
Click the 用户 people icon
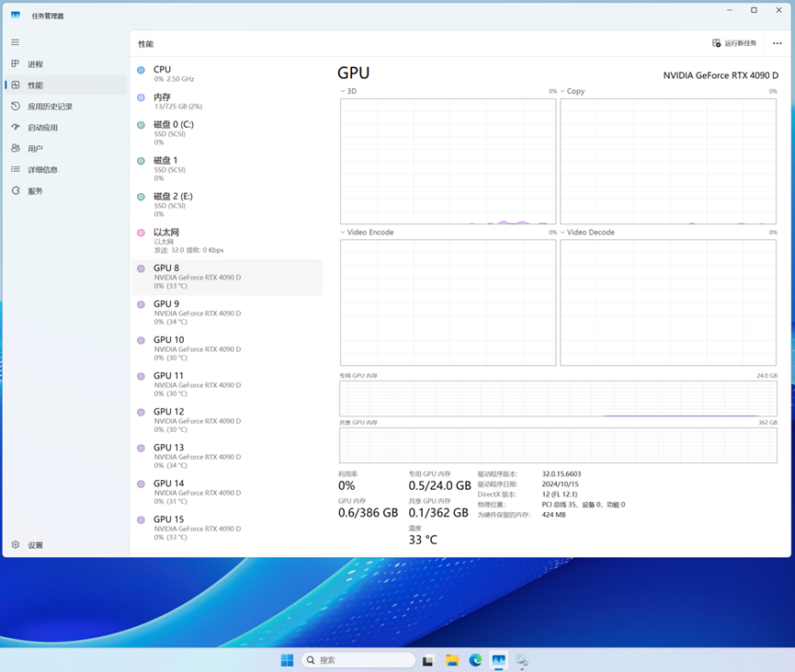(x=16, y=148)
